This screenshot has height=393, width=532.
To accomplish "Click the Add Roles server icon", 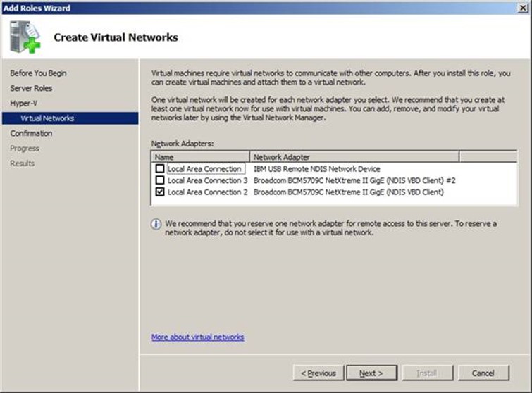I will point(25,37).
